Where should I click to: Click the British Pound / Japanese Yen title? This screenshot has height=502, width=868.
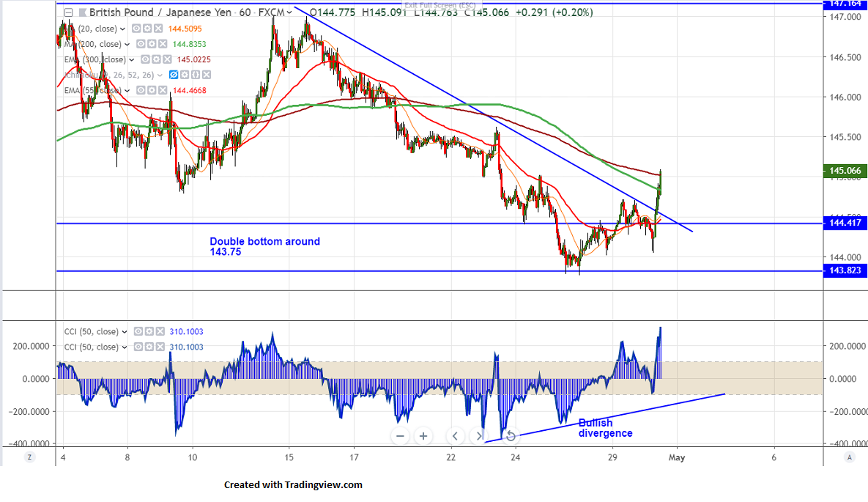pos(160,12)
